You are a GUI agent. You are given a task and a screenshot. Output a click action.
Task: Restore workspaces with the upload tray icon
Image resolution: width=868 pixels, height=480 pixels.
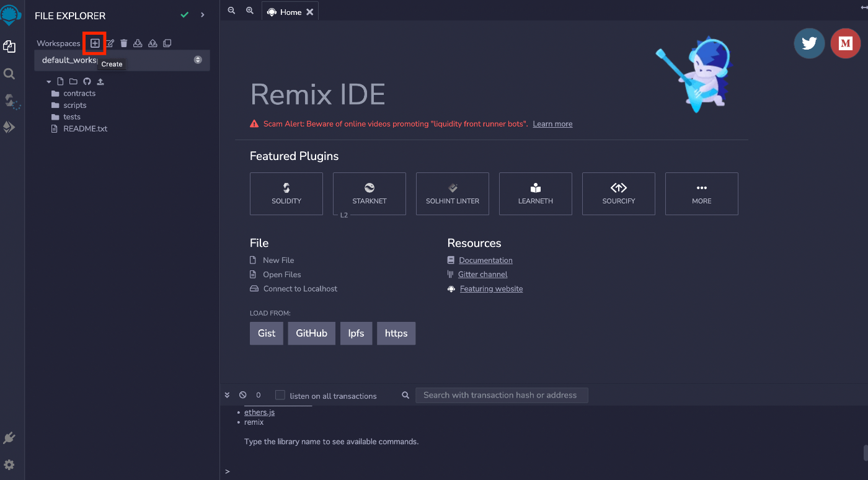(x=153, y=43)
